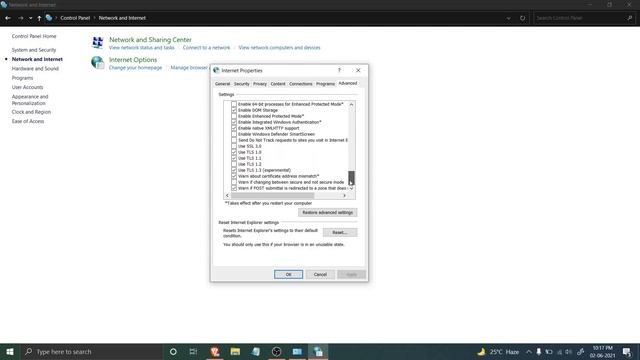Open the Action Center notifications icon
Screen dimensions: 640x360
coord(627,351)
